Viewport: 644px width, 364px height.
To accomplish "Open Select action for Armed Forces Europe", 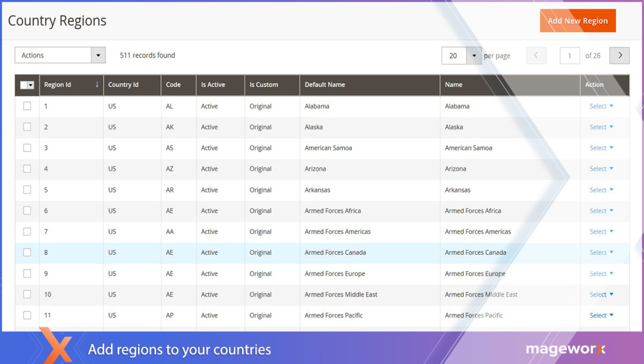I will (601, 274).
